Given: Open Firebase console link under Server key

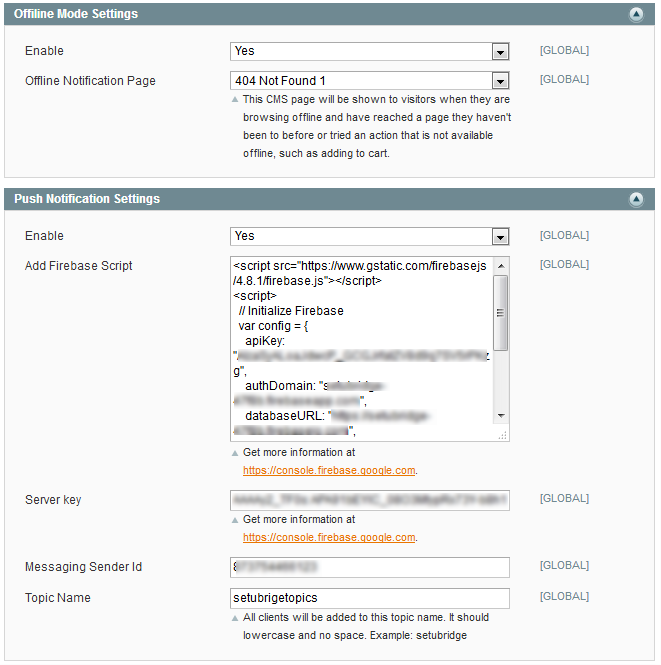Looking at the screenshot, I should pos(329,537).
